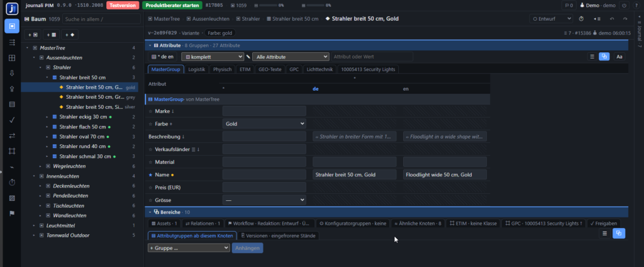The width and height of the screenshot is (644, 267).
Task: Open the stacked rows sidebar icon
Action: pyautogui.click(x=12, y=104)
